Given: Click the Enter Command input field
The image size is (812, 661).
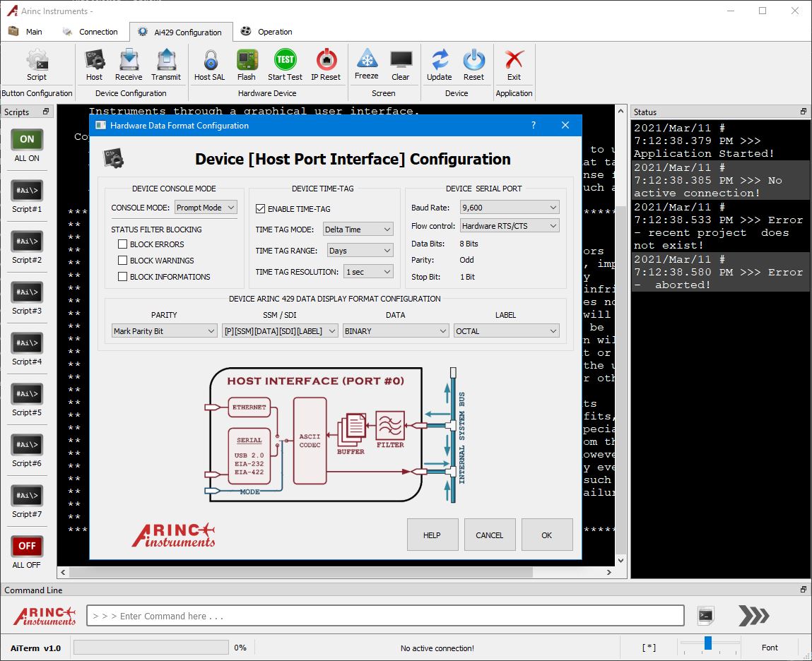Looking at the screenshot, I should tap(385, 615).
